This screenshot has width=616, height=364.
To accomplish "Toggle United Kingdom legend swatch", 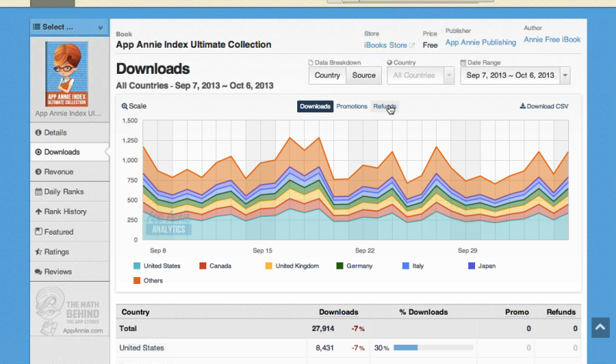I will 269,265.
